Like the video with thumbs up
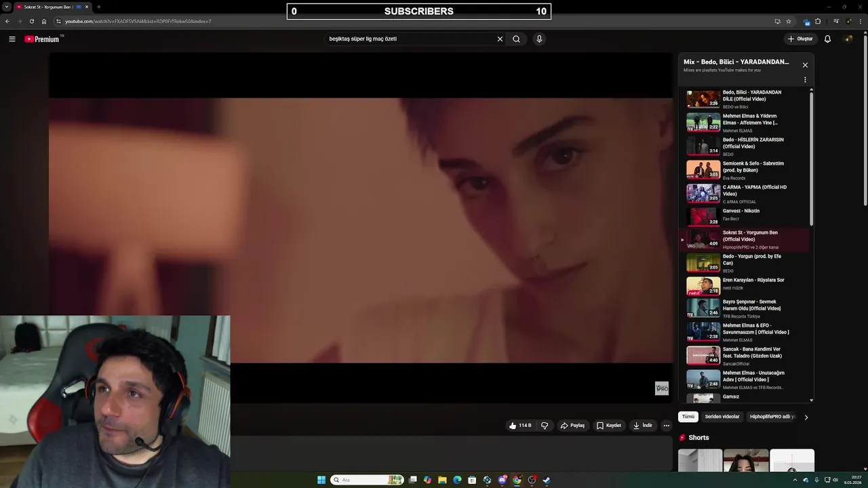The image size is (868, 488). (x=520, y=426)
